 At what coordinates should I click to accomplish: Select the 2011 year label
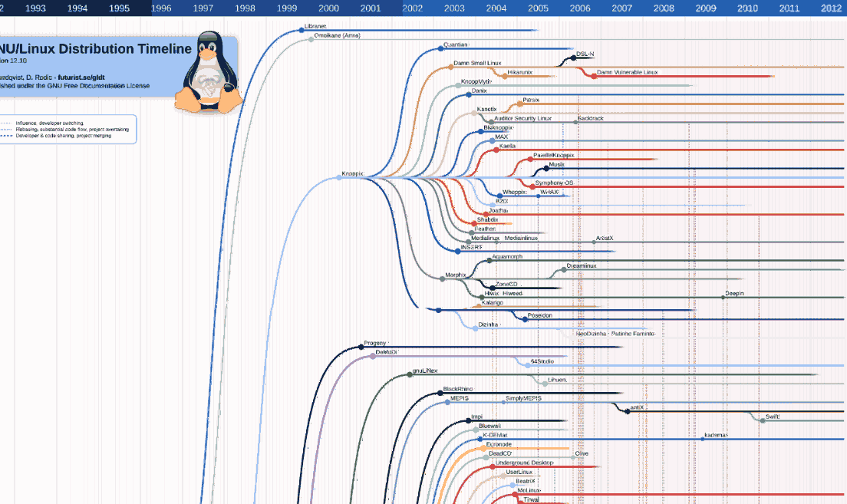[789, 8]
